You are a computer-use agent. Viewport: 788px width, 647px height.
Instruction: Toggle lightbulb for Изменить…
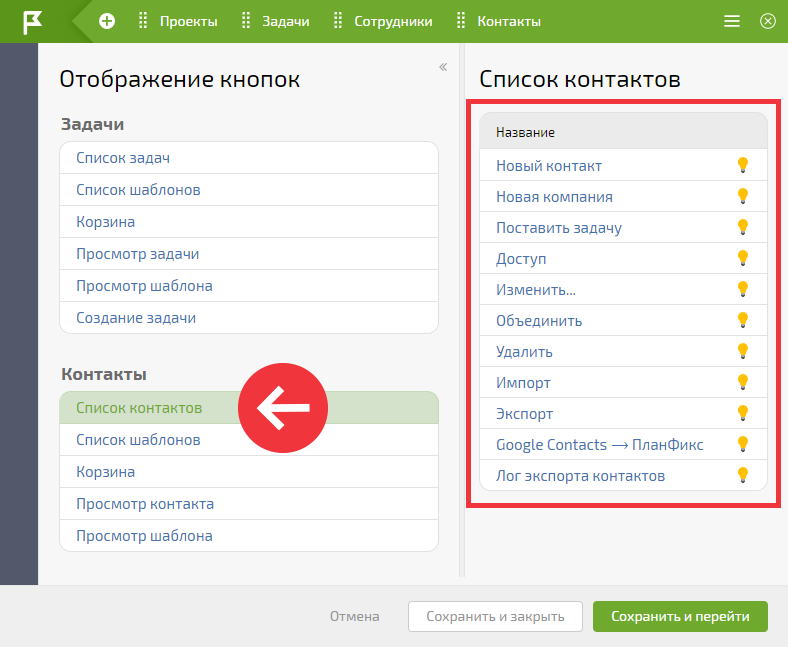pyautogui.click(x=743, y=289)
